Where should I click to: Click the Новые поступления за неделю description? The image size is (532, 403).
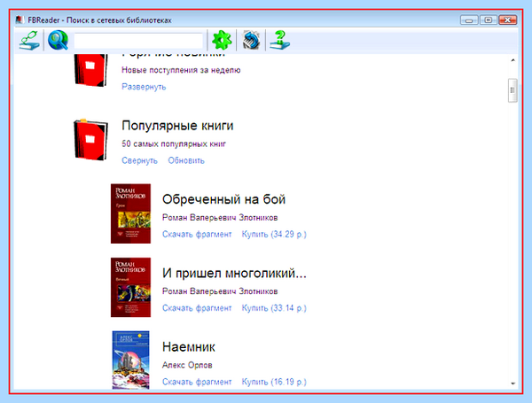181,70
